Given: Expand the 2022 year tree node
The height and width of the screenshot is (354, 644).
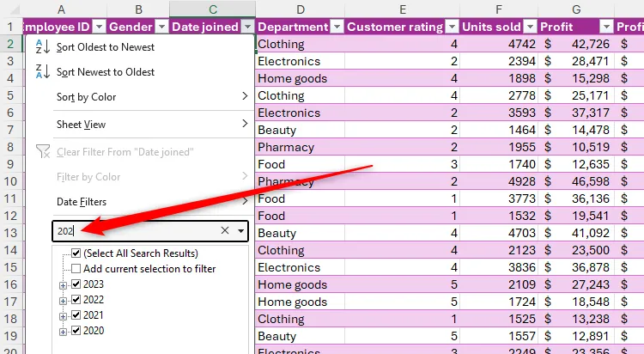Looking at the screenshot, I should click(63, 300).
